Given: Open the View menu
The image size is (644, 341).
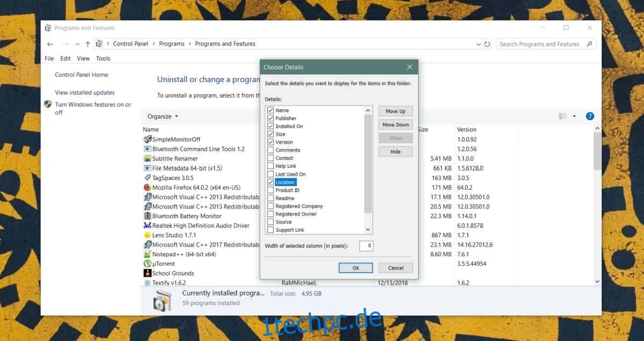Looking at the screenshot, I should click(x=83, y=58).
